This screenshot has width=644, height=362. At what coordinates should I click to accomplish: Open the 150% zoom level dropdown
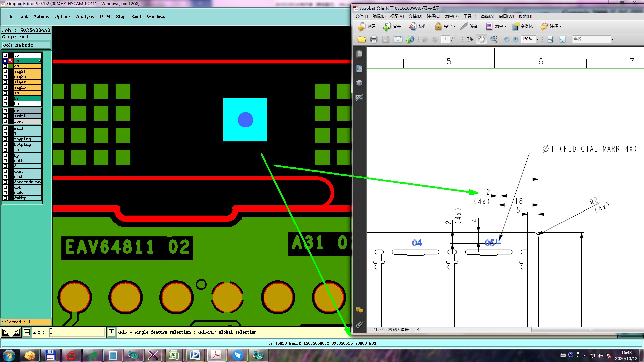pos(538,39)
